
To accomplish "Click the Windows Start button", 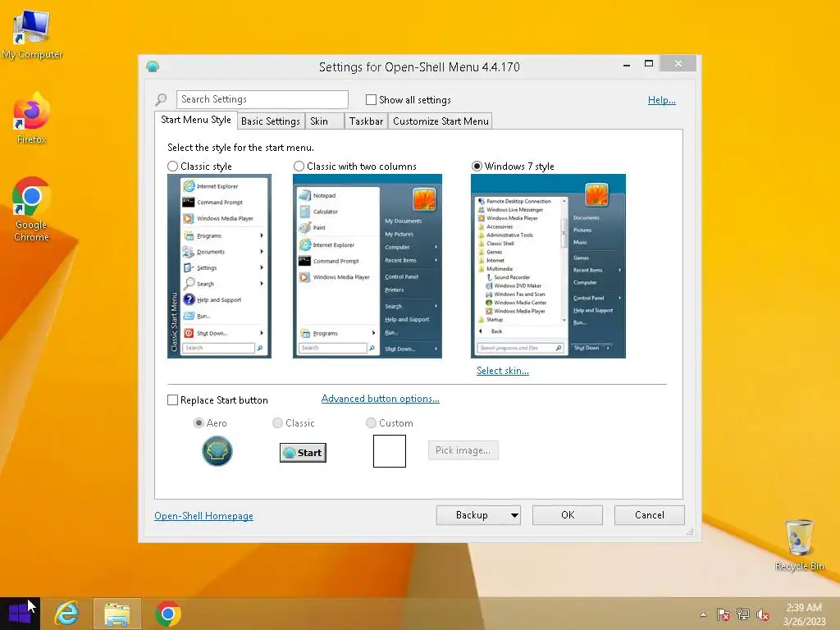I will [x=20, y=614].
